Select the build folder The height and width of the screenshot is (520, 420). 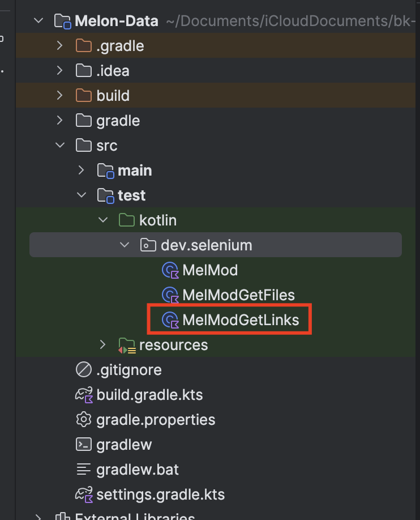click(x=113, y=96)
